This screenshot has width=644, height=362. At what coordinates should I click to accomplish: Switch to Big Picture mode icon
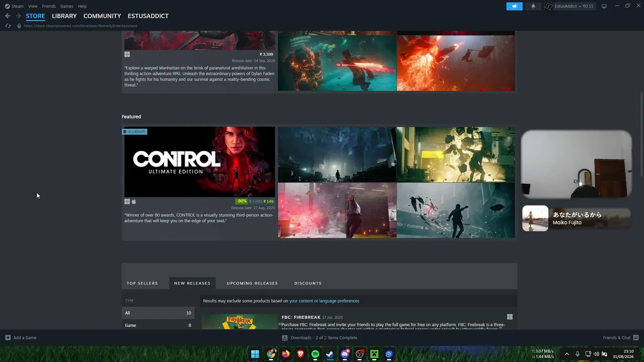point(604,6)
